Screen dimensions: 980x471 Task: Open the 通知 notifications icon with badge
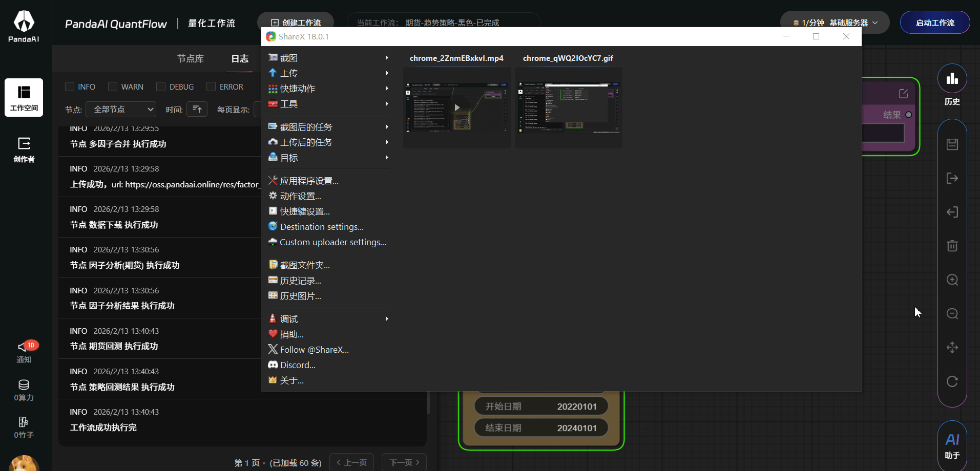pos(24,352)
